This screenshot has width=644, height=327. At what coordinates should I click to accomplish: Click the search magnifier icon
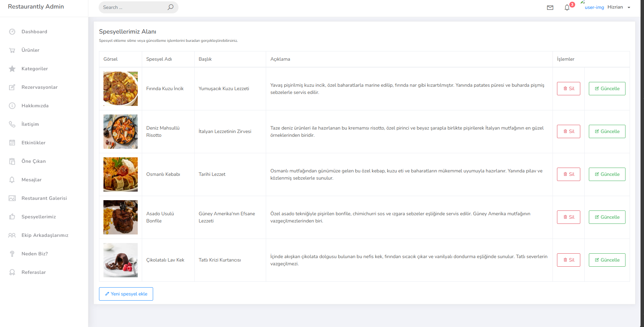click(x=170, y=7)
